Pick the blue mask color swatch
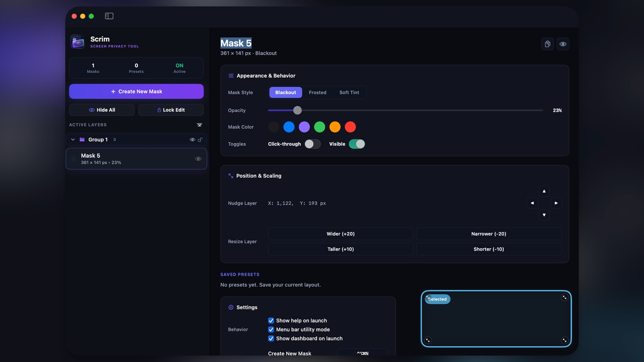This screenshot has width=644, height=362. 289,127
